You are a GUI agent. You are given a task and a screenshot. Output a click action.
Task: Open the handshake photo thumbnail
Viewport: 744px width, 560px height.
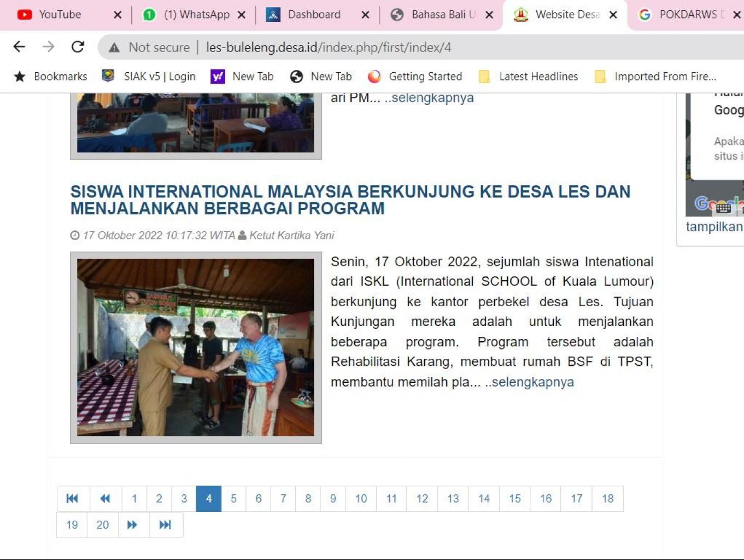coord(196,347)
